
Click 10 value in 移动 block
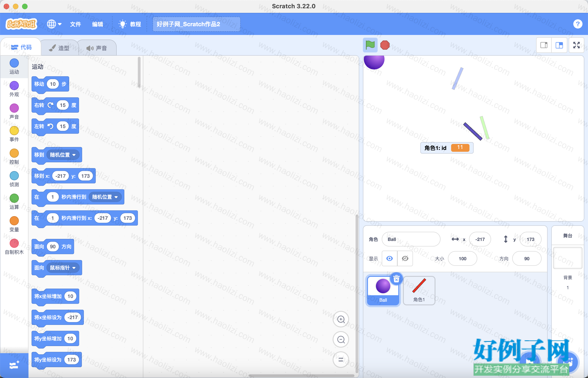point(53,84)
